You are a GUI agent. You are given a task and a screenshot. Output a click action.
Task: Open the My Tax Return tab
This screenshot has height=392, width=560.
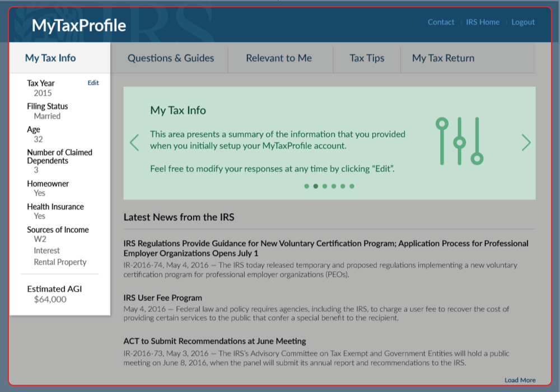pyautogui.click(x=443, y=58)
